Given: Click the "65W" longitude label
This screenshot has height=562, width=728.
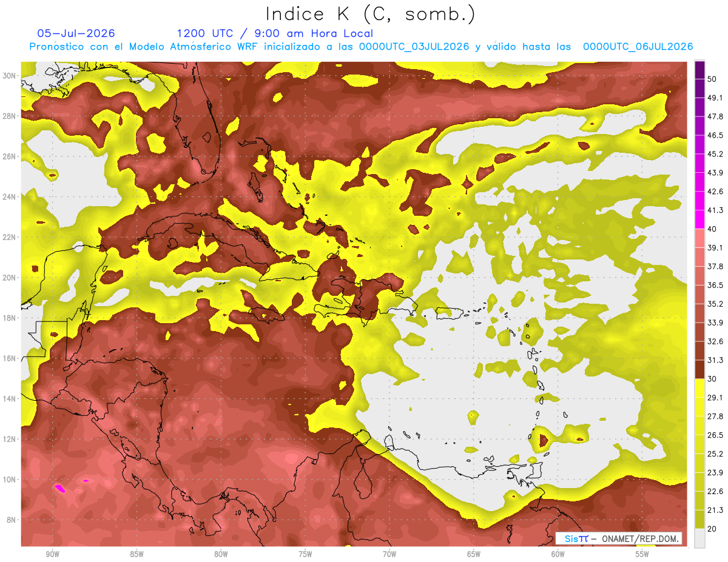Looking at the screenshot, I should coord(474,554).
